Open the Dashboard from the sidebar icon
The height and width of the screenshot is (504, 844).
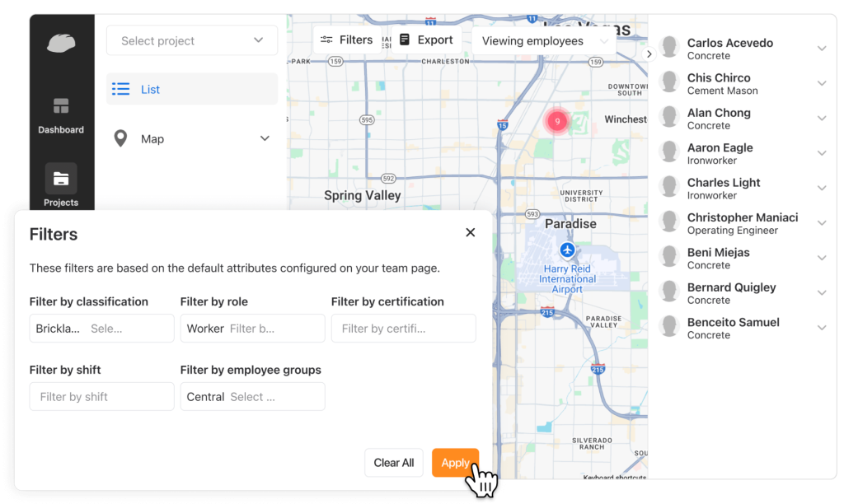coord(61,107)
